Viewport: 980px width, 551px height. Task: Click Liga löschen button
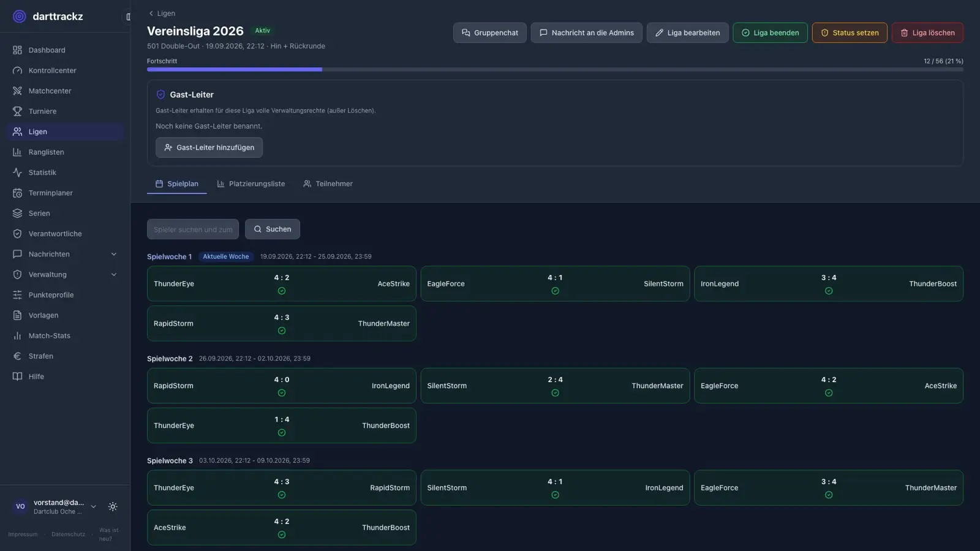point(927,33)
